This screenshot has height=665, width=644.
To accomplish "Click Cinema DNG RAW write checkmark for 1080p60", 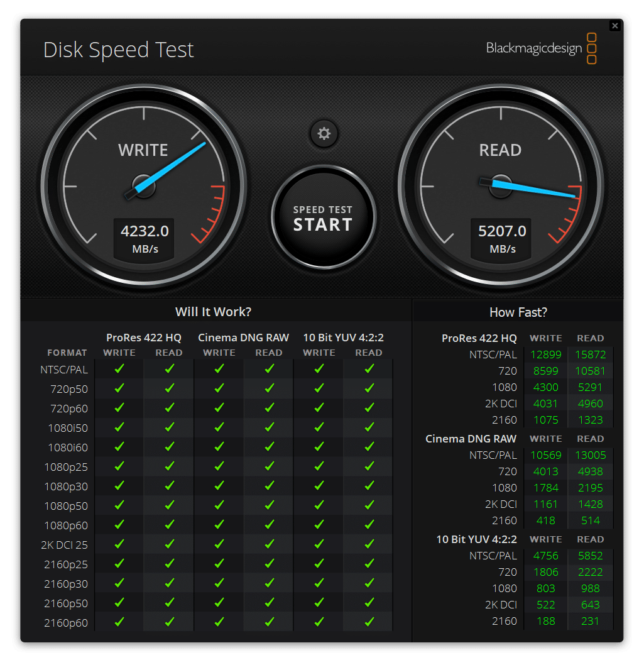I will [x=219, y=525].
